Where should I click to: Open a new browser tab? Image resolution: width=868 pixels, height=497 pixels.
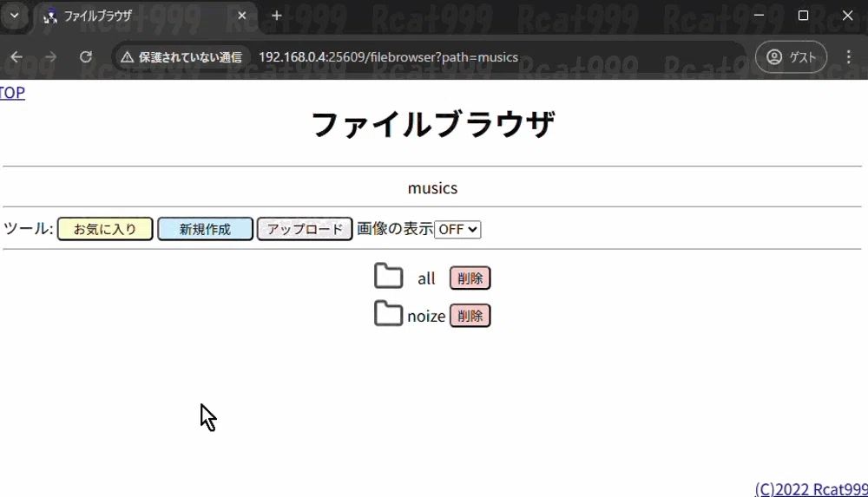click(277, 16)
